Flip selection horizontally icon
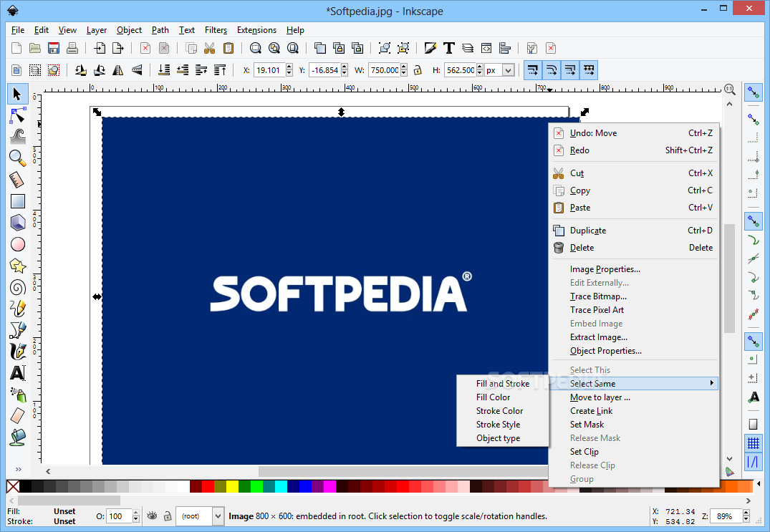The width and height of the screenshot is (770, 532). 118,70
